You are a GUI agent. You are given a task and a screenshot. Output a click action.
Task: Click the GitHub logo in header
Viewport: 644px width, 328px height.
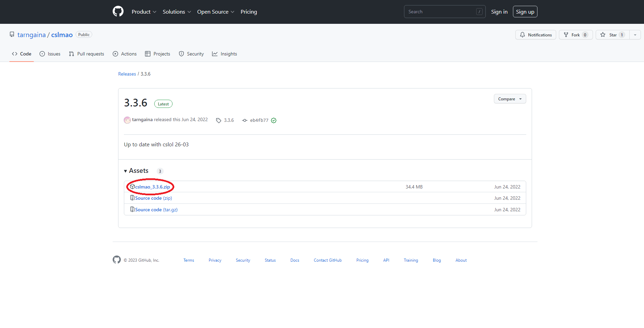coord(118,12)
